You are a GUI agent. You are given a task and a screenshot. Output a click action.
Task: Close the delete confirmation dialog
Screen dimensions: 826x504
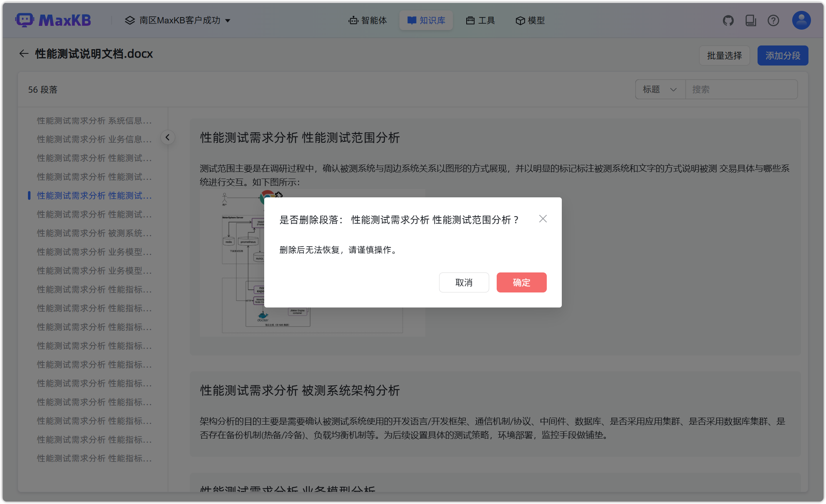tap(543, 219)
